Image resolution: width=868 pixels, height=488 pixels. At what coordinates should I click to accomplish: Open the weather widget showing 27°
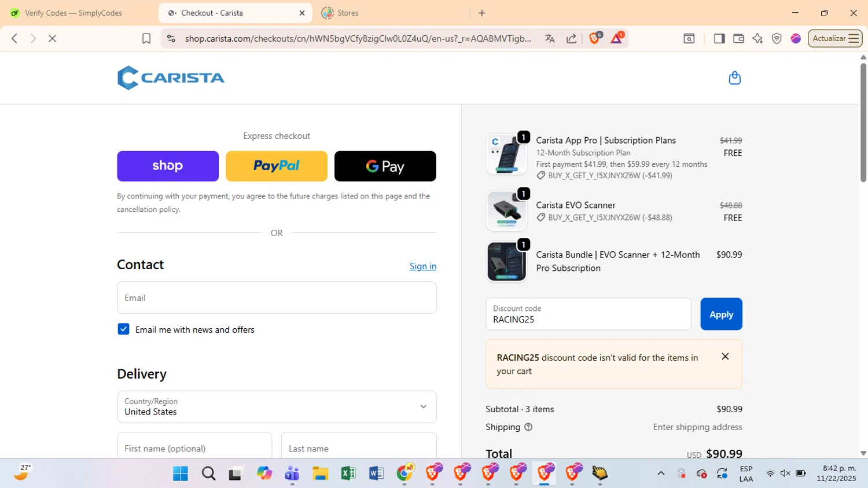point(21,473)
